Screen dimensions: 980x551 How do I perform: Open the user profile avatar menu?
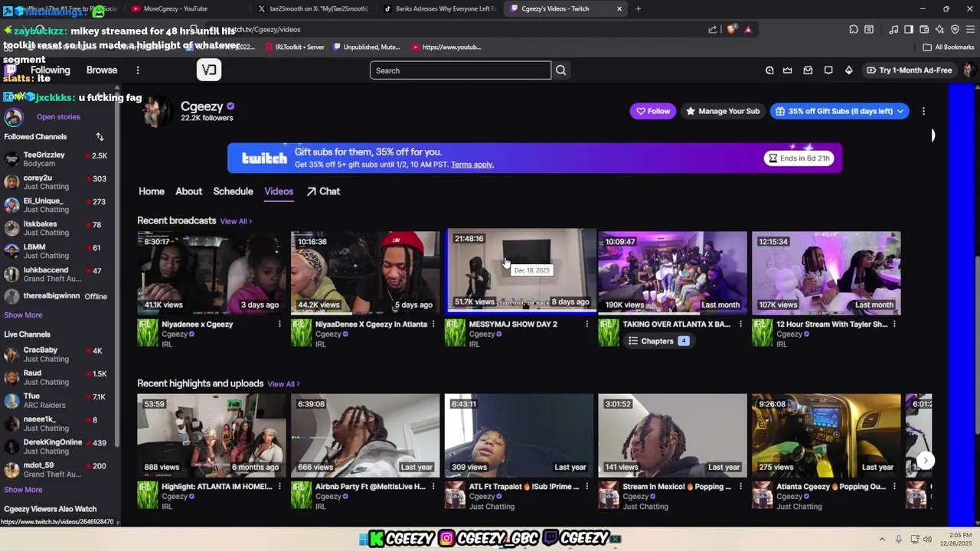(969, 70)
